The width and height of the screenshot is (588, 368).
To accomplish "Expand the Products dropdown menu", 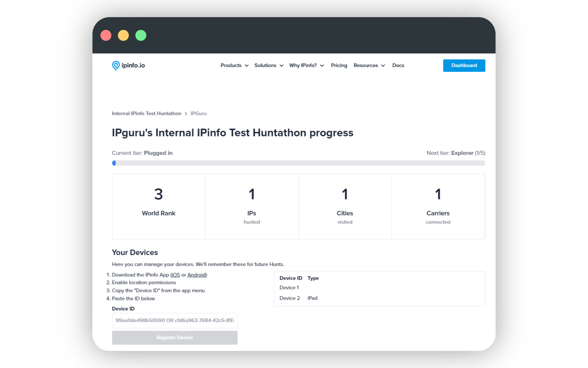I will coord(234,65).
